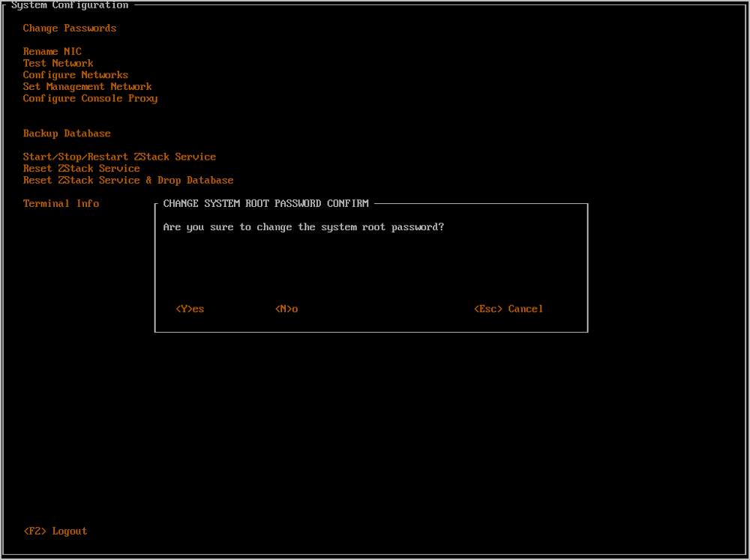The width and height of the screenshot is (750, 560).
Task: Click the CHANGE SYSTEM ROOT PASSWORD CONFIRM title
Action: coord(265,203)
